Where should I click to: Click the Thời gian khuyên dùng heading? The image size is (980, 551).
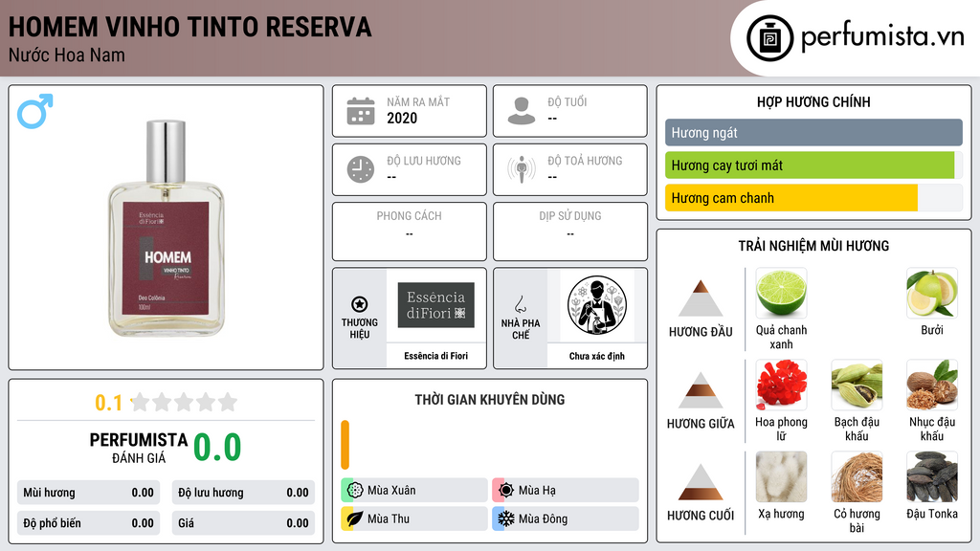coord(490,400)
